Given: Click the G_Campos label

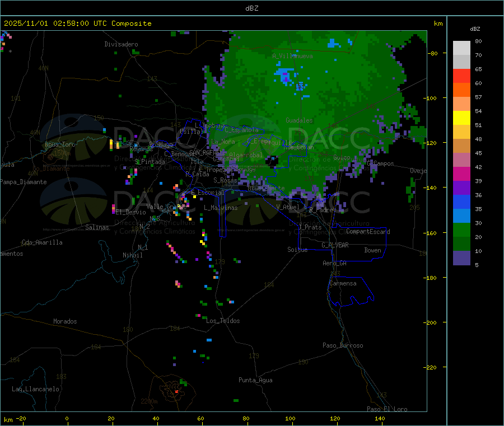Looking at the screenshot, I should pos(380,163).
